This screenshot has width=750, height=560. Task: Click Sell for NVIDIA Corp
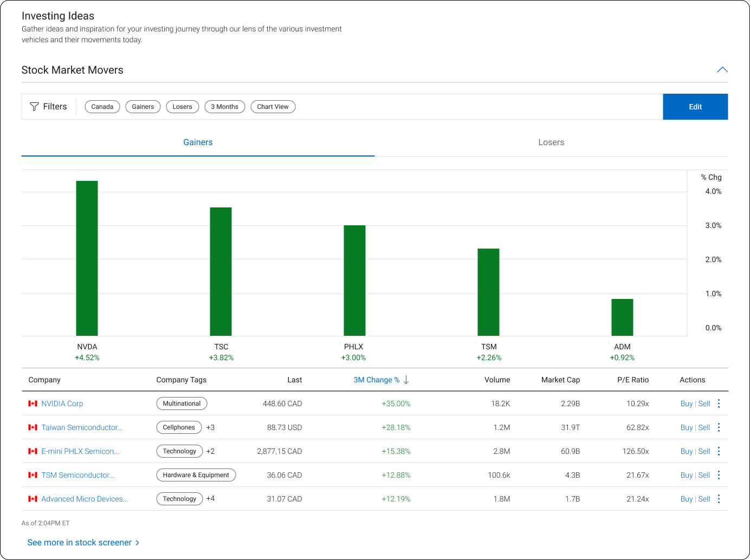coord(704,403)
